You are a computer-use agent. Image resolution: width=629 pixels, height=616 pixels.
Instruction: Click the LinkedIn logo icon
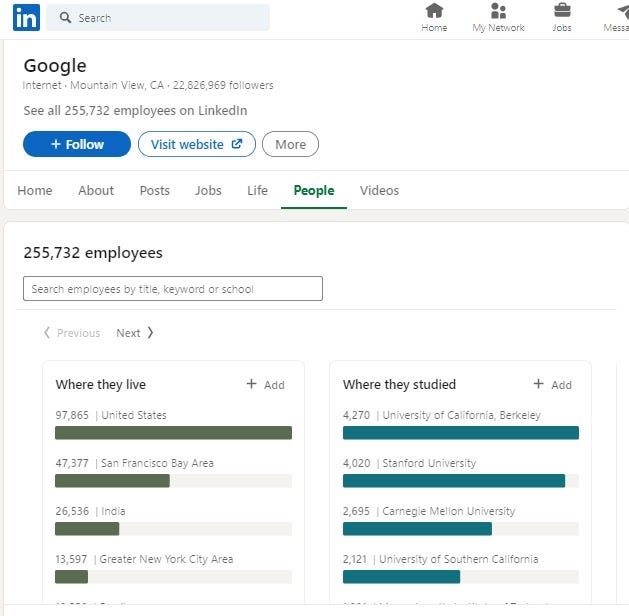[26, 18]
